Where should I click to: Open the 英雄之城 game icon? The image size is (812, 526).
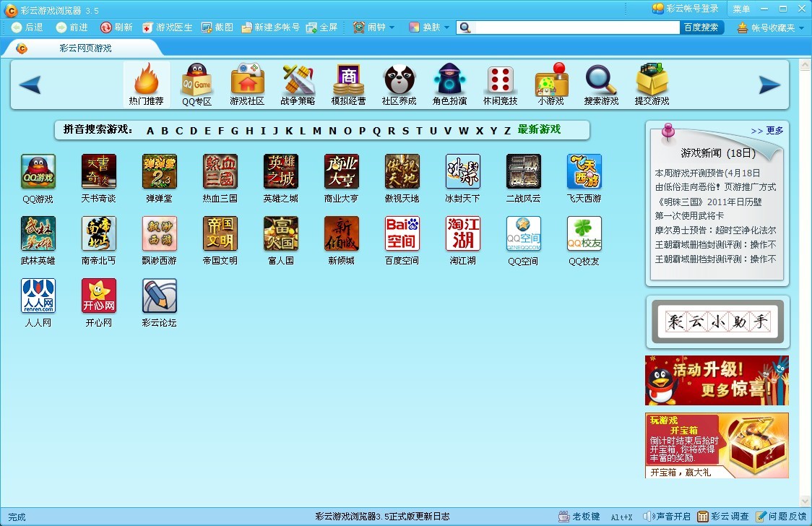click(281, 171)
